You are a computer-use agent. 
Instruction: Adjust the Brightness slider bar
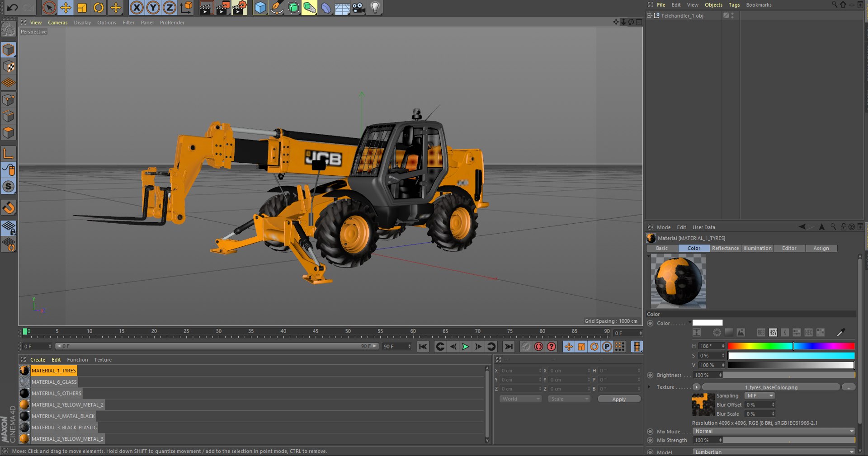tap(789, 375)
